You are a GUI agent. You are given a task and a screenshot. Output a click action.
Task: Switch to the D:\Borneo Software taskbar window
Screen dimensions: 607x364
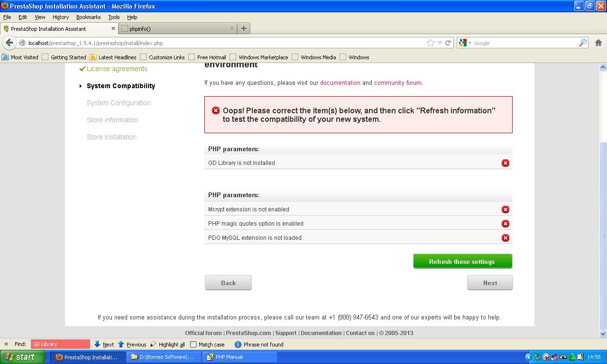pos(164,357)
